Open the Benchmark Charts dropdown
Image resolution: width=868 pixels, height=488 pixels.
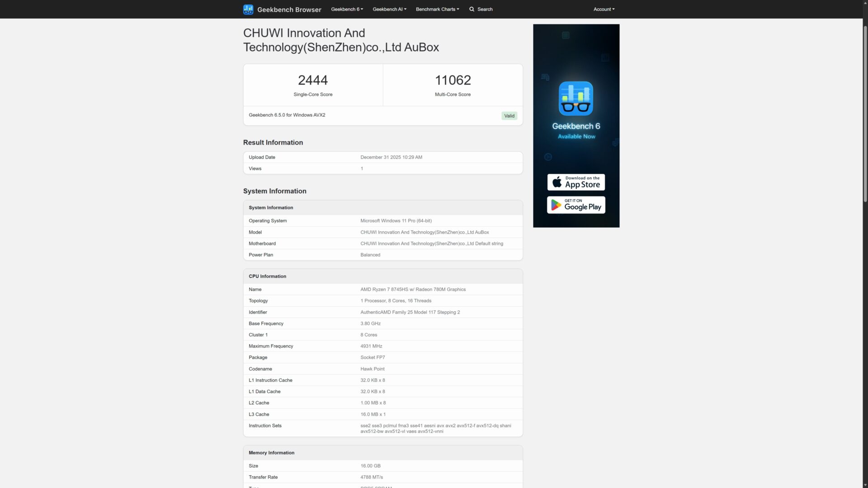pos(437,9)
